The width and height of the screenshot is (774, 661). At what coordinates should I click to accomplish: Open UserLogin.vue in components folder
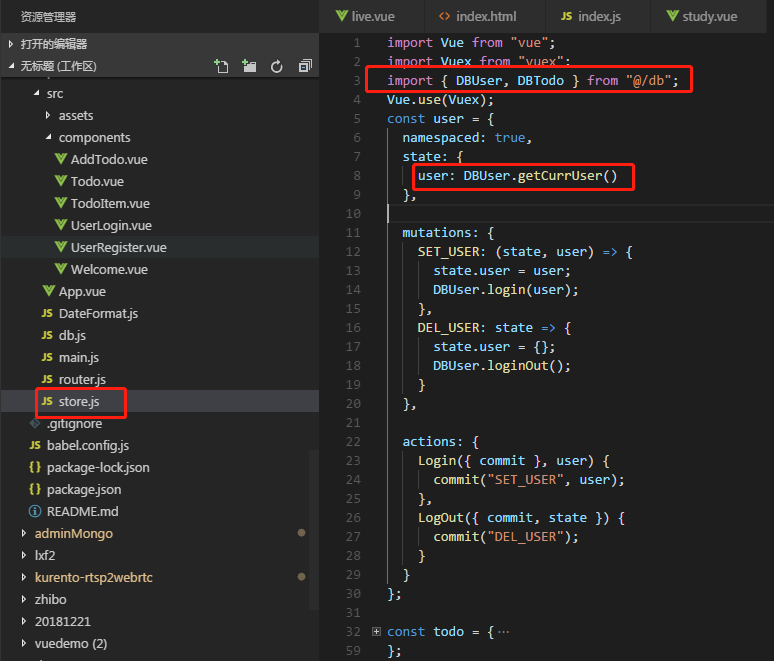point(110,226)
